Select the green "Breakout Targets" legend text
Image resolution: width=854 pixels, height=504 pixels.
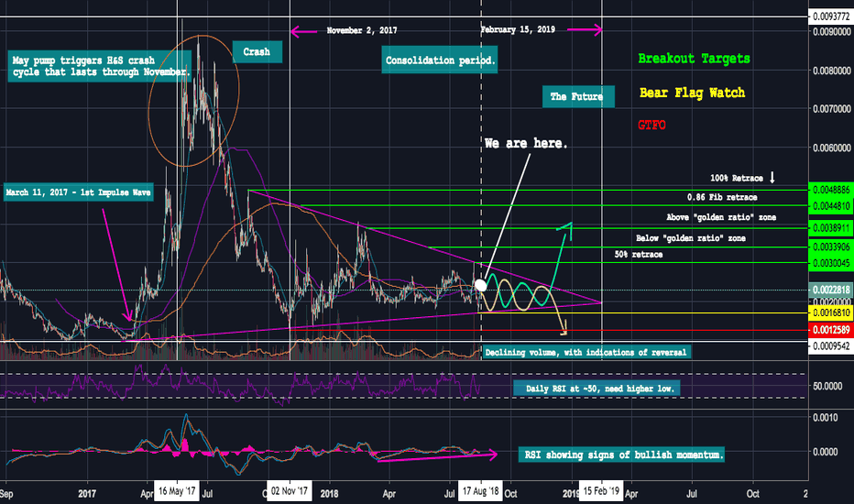[x=694, y=59]
